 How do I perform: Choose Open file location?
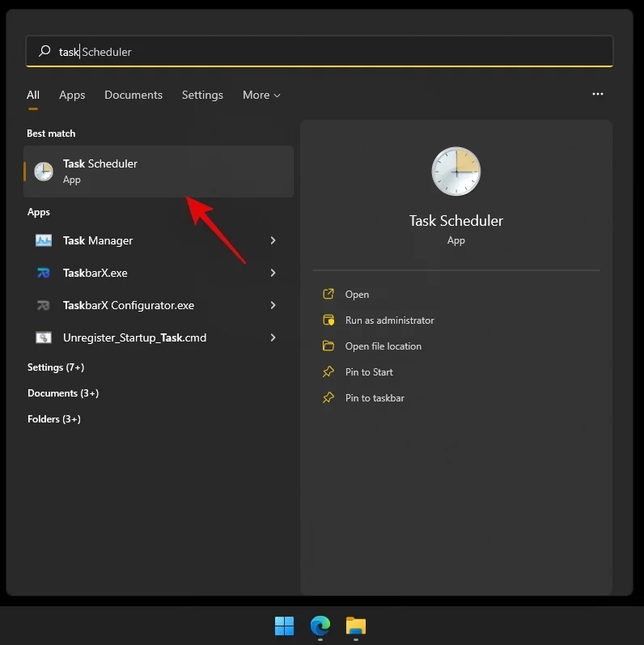pyautogui.click(x=383, y=346)
